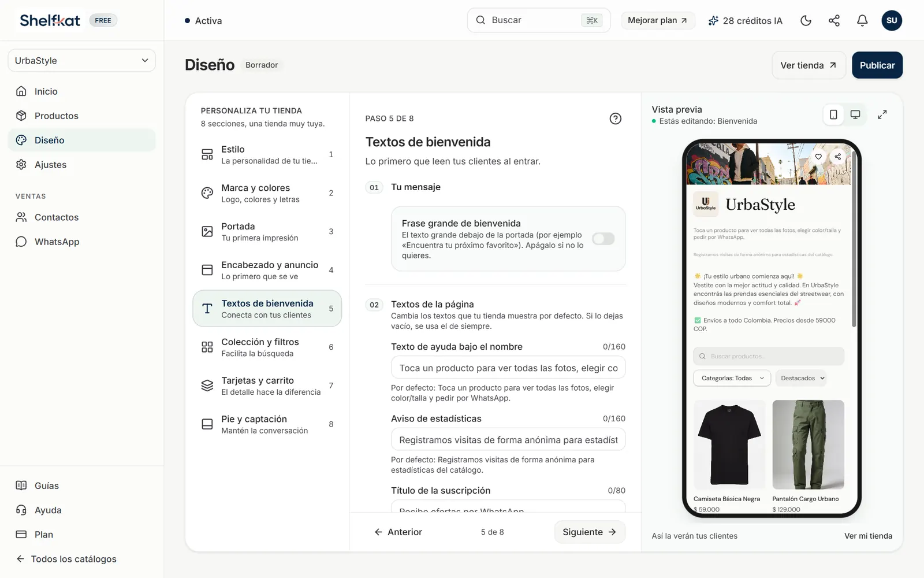The height and width of the screenshot is (578, 924).
Task: Expand Categorías: Todas dropdown in preview
Action: click(x=732, y=378)
